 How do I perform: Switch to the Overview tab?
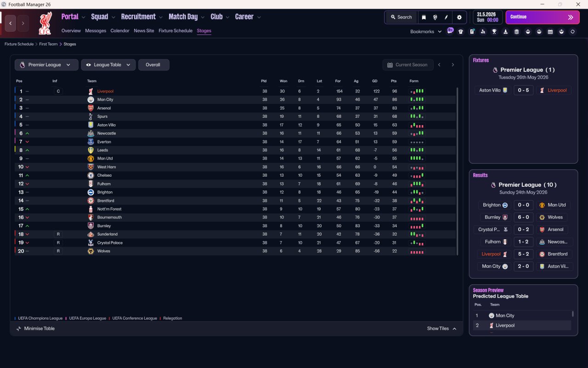click(x=71, y=31)
